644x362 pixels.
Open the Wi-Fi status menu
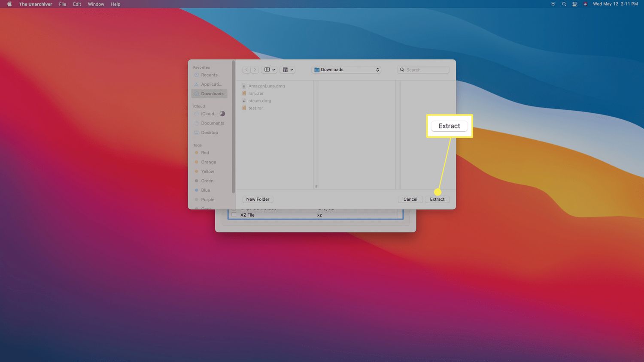tap(553, 4)
